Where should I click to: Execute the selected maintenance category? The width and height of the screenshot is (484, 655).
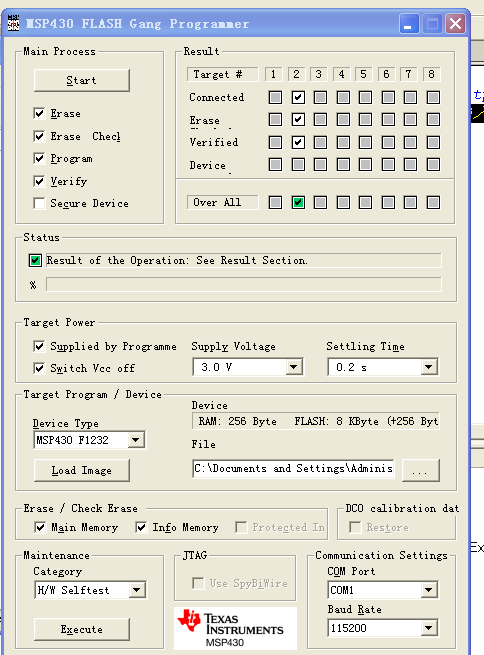pyautogui.click(x=82, y=629)
